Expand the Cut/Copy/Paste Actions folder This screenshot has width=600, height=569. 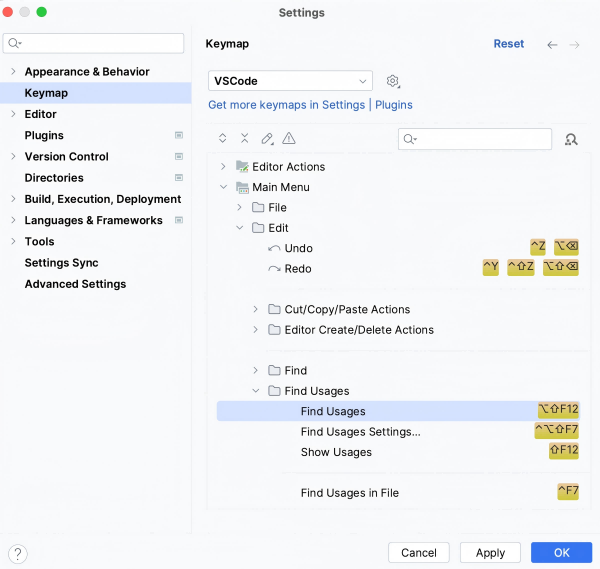click(x=256, y=309)
